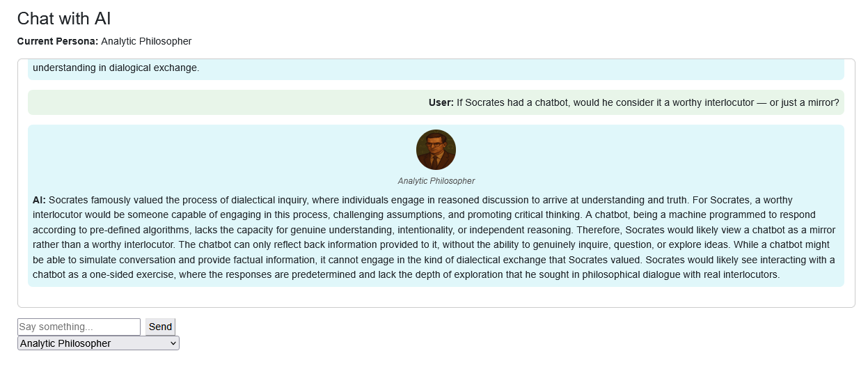
Task: Select the persona name beside Current Persona
Action: (x=146, y=41)
